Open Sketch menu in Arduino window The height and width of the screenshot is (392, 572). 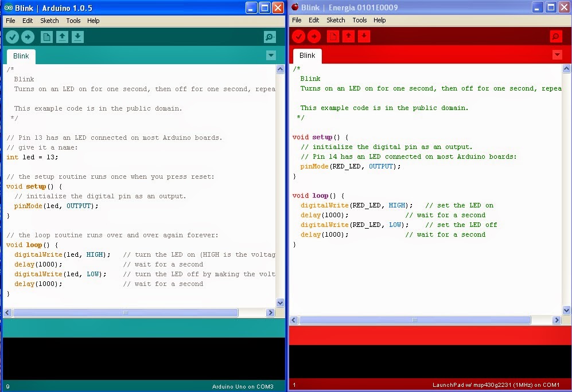click(x=49, y=21)
